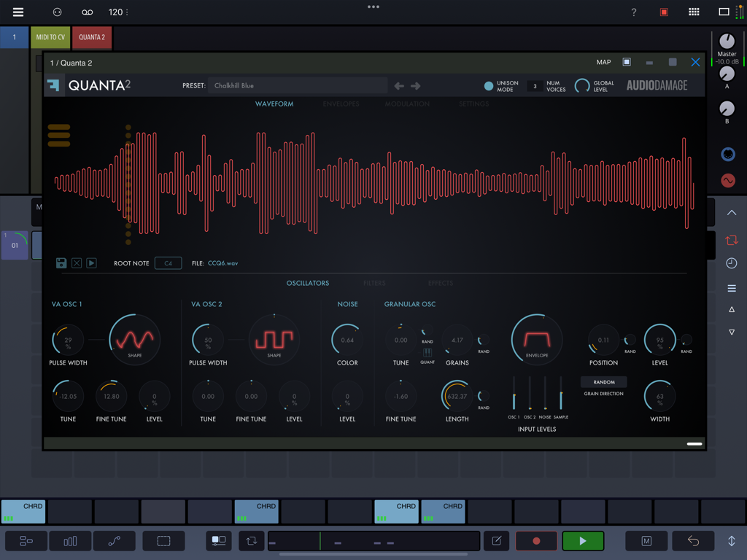Viewport: 747px width, 560px height.
Task: Clear the loaded sample with the X icon
Action: (x=77, y=262)
